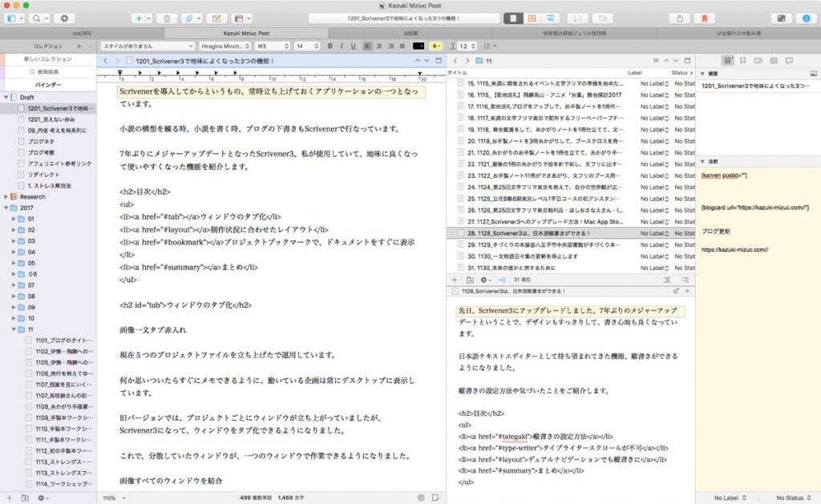Click the red bookmark toolbar icon

click(704, 18)
